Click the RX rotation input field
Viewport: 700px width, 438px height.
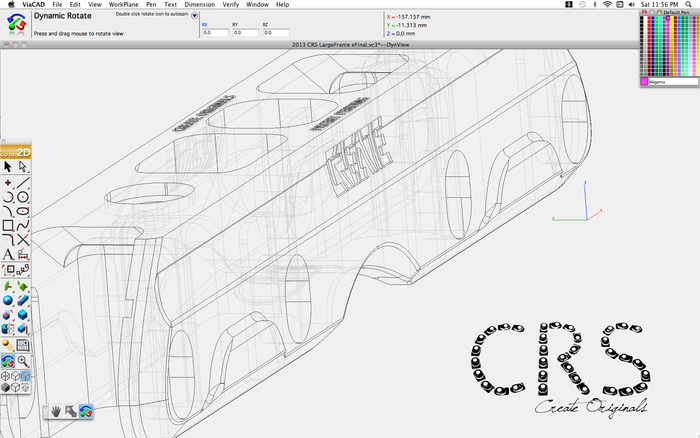pyautogui.click(x=214, y=33)
